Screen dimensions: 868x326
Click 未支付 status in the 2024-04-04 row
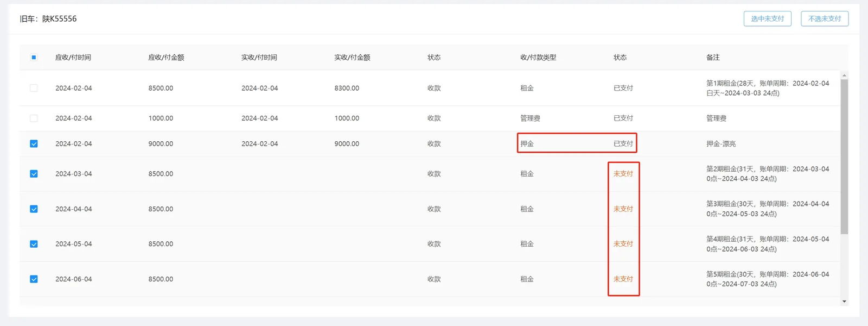(x=623, y=209)
